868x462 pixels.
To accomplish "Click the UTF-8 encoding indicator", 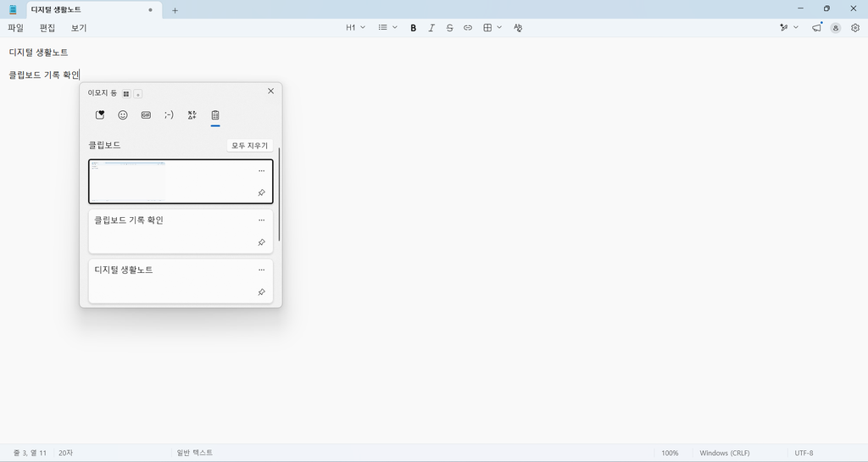I will pyautogui.click(x=804, y=453).
